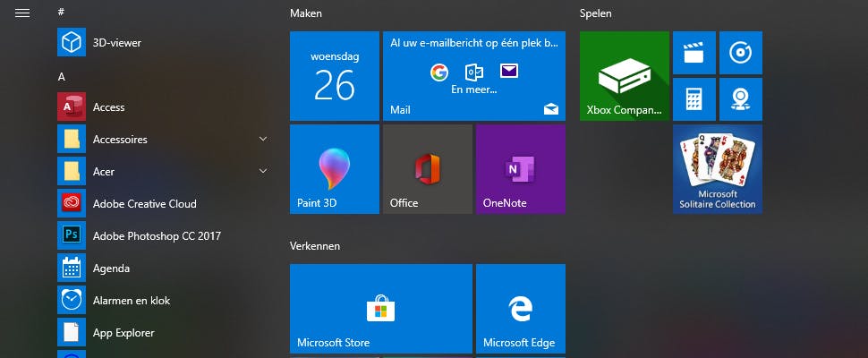Select the 'Verkennen' group title

(314, 245)
